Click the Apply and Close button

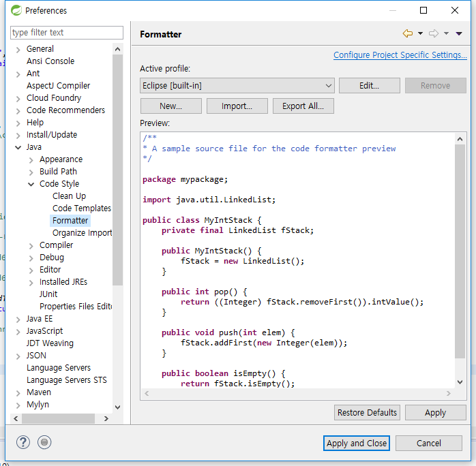pos(357,444)
